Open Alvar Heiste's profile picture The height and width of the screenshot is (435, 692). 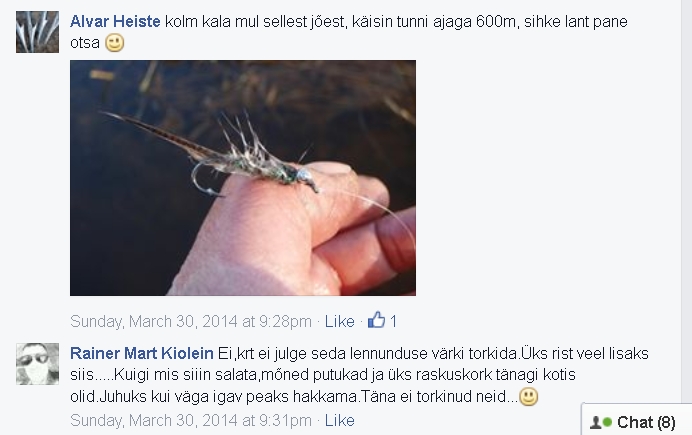coord(38,32)
